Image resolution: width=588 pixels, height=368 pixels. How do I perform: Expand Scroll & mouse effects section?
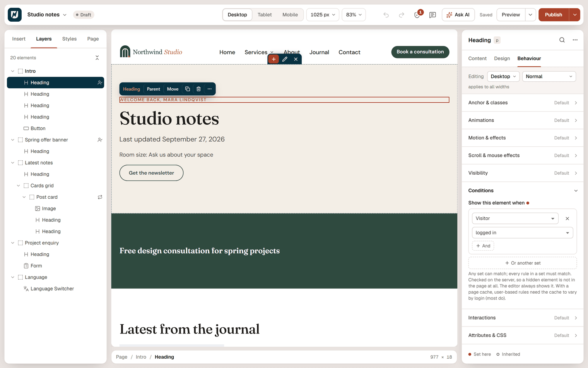coord(523,155)
